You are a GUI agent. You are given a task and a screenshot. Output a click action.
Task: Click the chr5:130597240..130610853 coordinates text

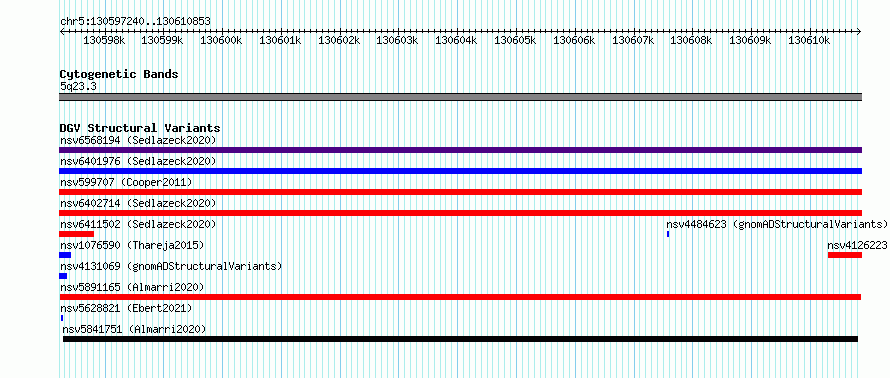coord(135,22)
